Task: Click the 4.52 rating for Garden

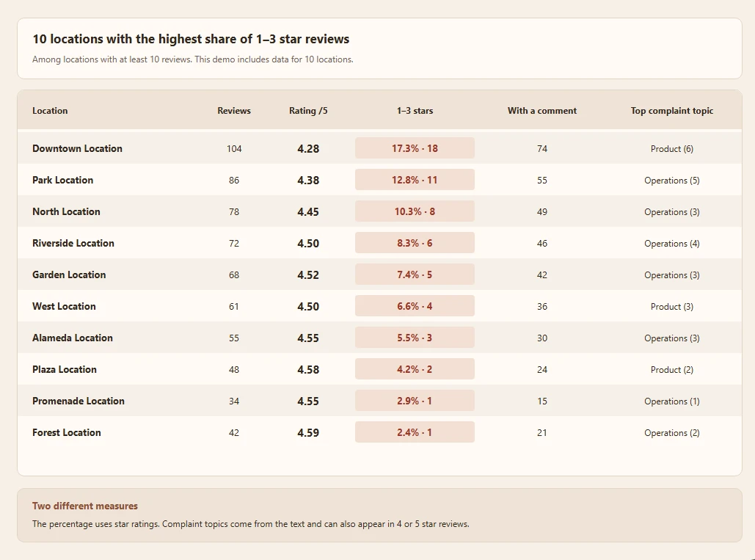Action: point(308,275)
